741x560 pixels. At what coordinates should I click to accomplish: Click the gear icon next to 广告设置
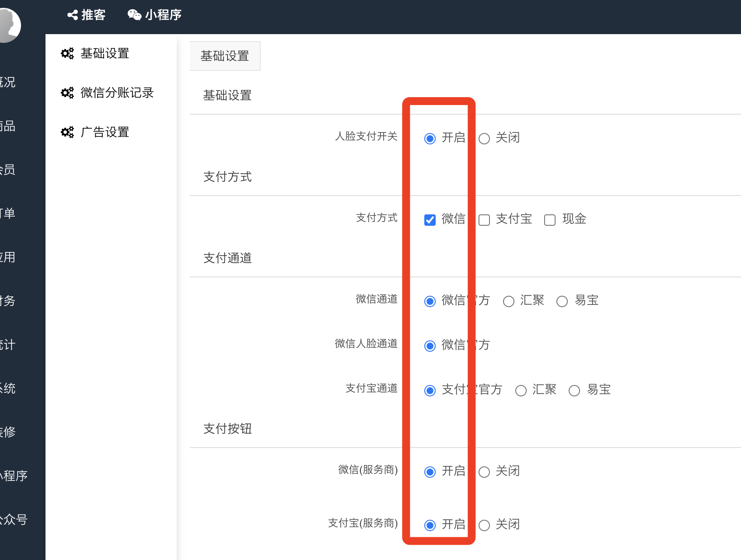click(x=67, y=132)
